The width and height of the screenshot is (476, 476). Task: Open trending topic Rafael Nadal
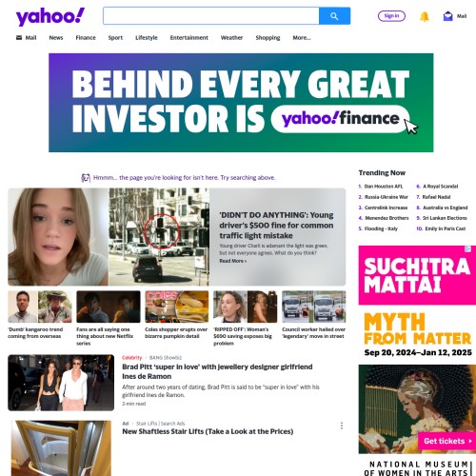(436, 197)
